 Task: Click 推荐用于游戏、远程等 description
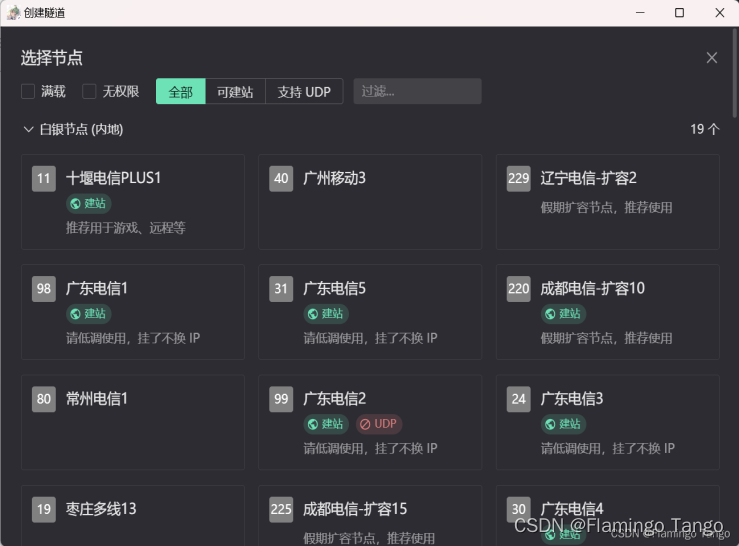coord(126,228)
